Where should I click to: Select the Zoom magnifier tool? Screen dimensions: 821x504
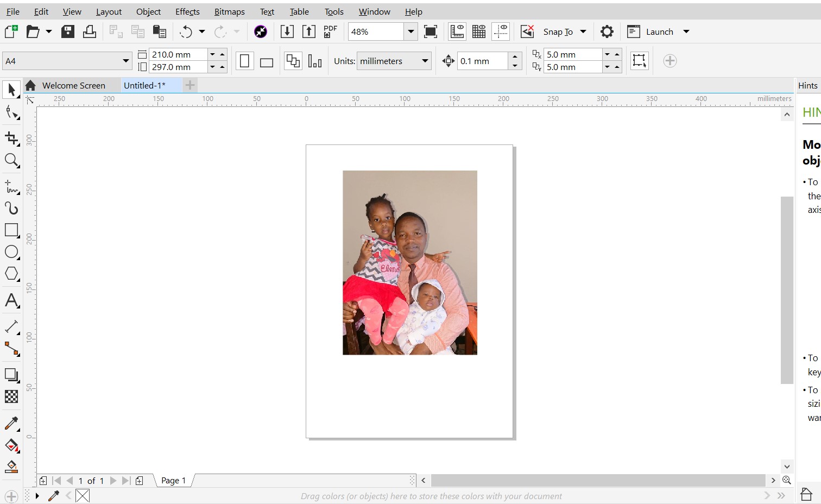tap(11, 160)
